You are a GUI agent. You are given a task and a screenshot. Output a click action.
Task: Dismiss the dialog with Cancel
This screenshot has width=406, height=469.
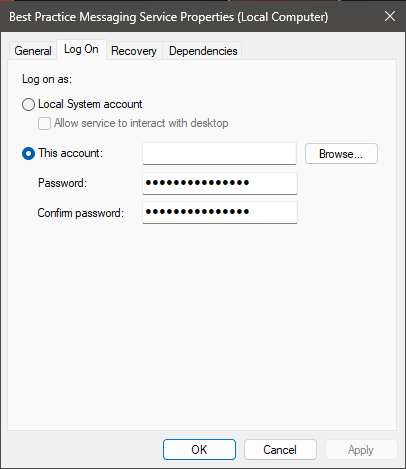(280, 450)
